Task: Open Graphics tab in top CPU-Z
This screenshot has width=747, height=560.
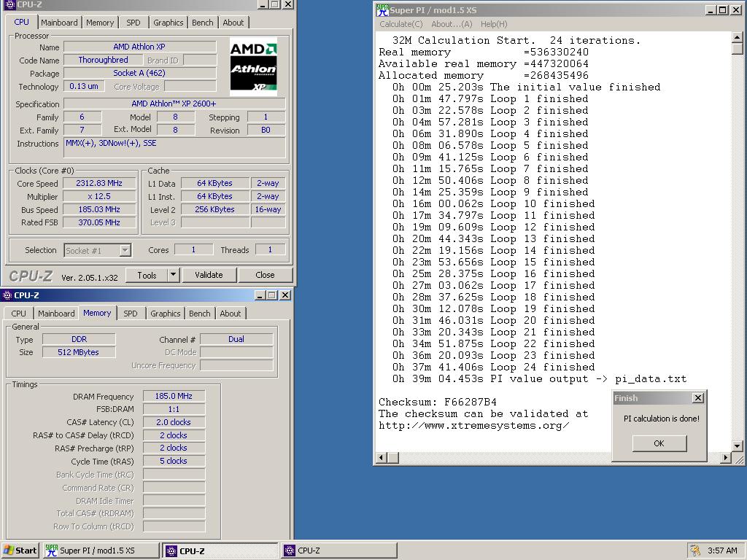Action: click(x=168, y=23)
